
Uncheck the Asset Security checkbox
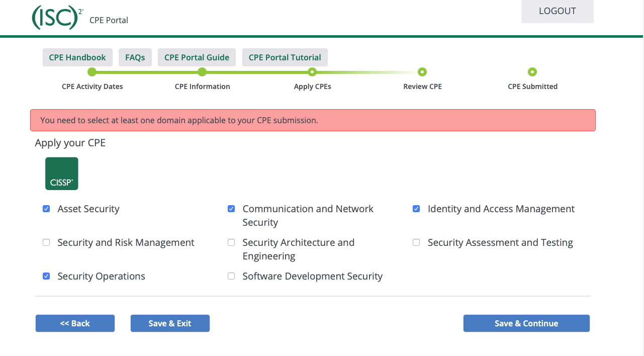(x=46, y=209)
